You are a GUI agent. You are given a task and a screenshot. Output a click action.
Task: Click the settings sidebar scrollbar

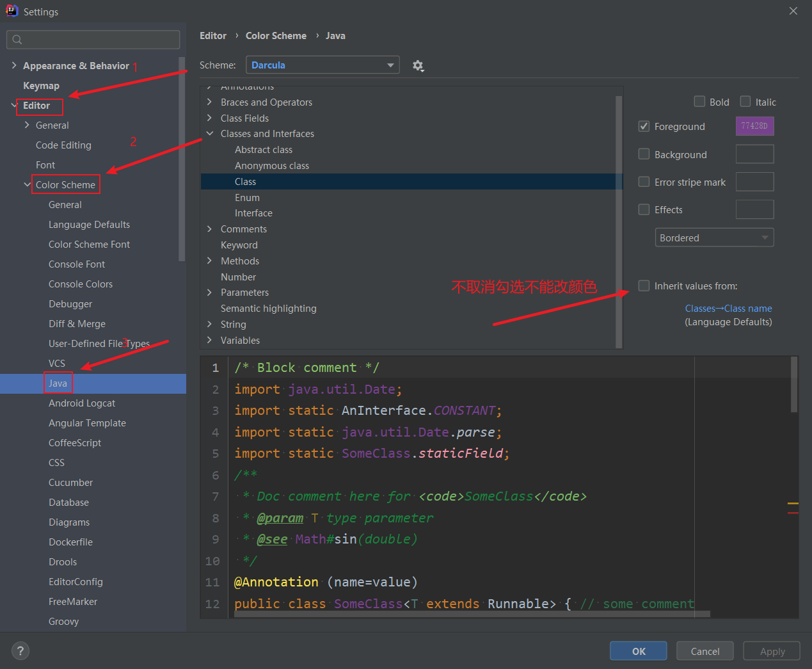[x=182, y=160]
